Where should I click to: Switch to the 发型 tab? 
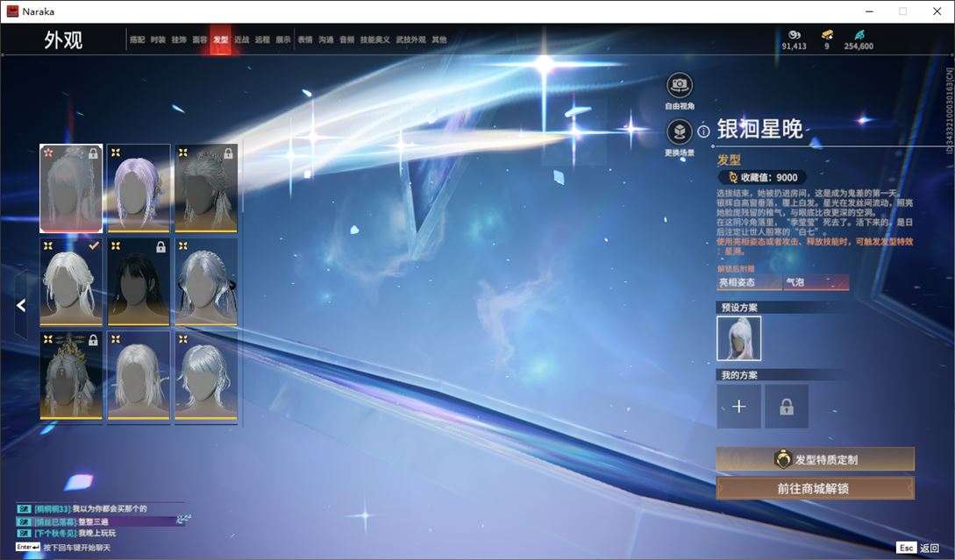pyautogui.click(x=220, y=39)
